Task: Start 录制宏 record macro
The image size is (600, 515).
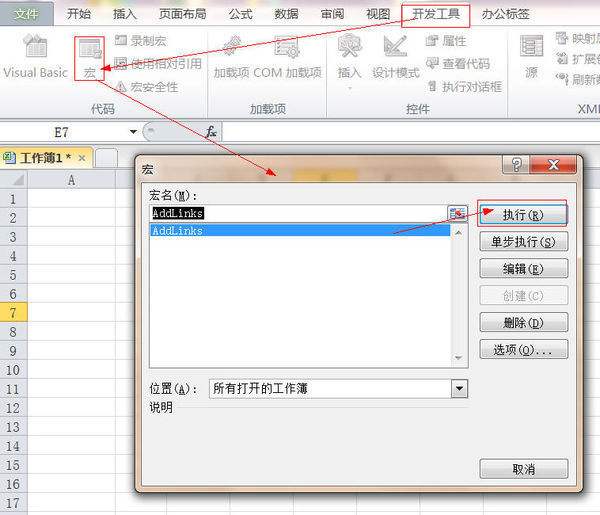Action: coord(141,40)
